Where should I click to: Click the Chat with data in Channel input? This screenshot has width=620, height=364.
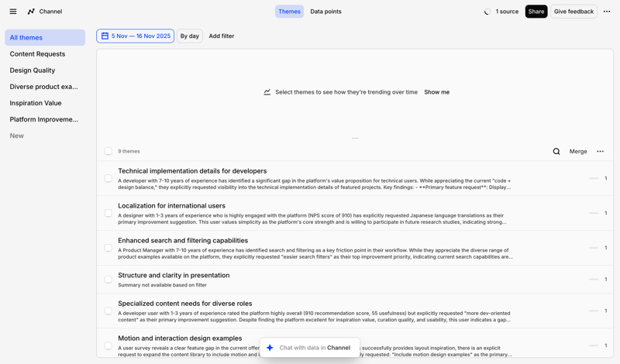pyautogui.click(x=315, y=348)
